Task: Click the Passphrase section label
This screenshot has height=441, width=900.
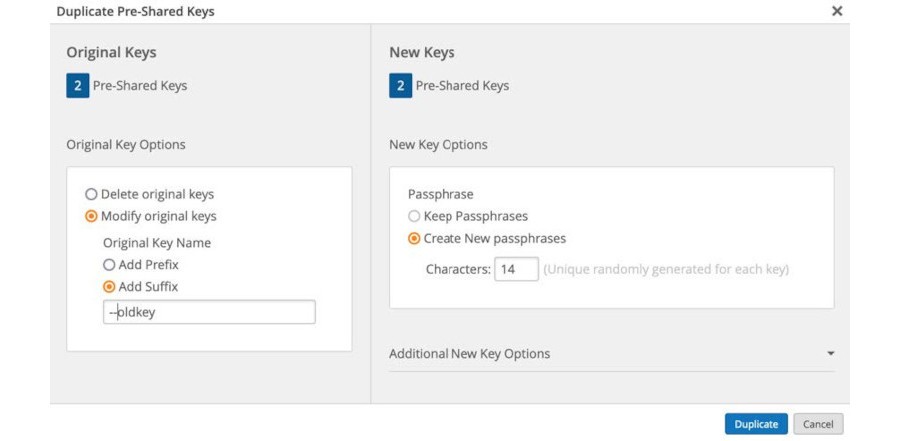Action: pos(440,194)
